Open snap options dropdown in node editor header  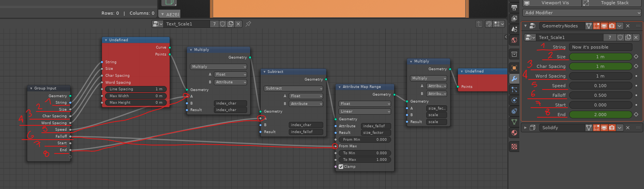tap(499, 24)
